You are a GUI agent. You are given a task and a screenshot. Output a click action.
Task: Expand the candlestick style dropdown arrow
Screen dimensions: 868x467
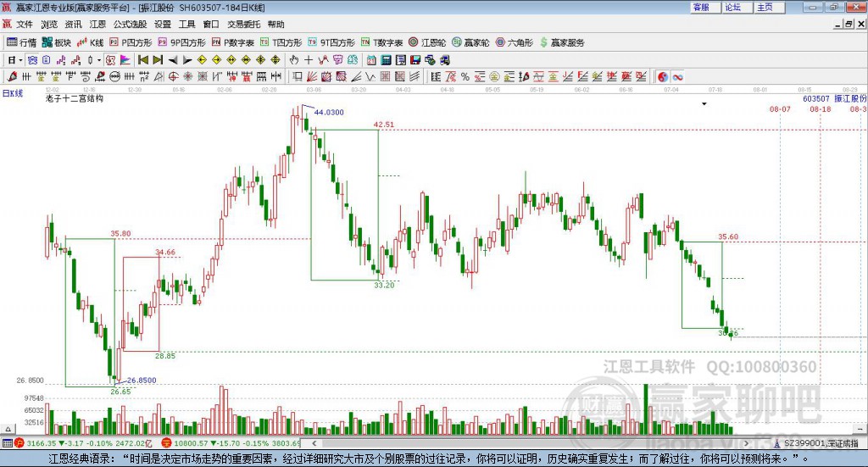tap(99, 60)
